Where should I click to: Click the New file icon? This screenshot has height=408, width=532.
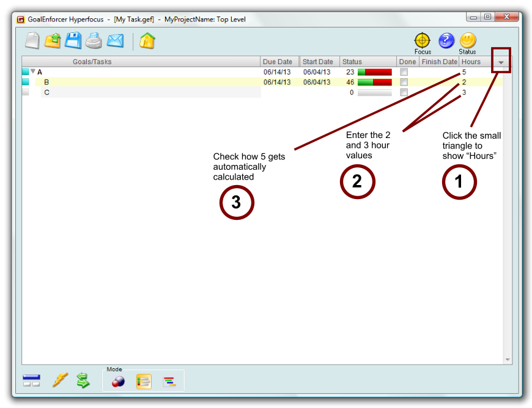click(x=32, y=41)
